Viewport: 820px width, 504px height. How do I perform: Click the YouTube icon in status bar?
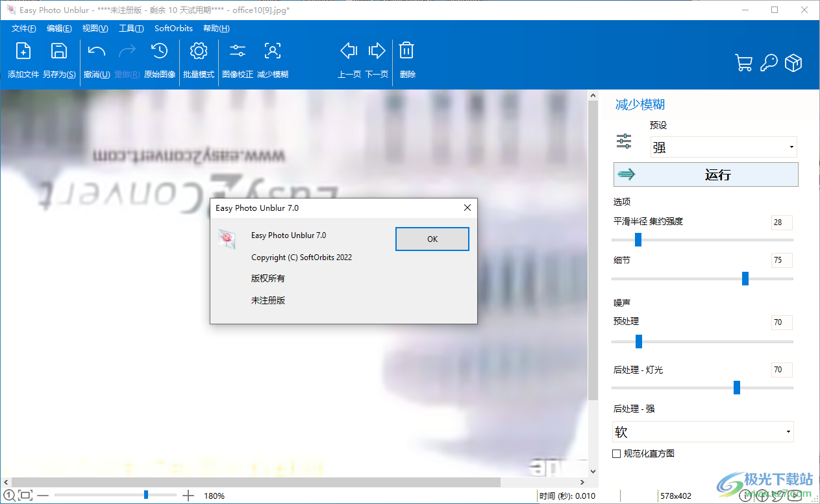pos(793,497)
